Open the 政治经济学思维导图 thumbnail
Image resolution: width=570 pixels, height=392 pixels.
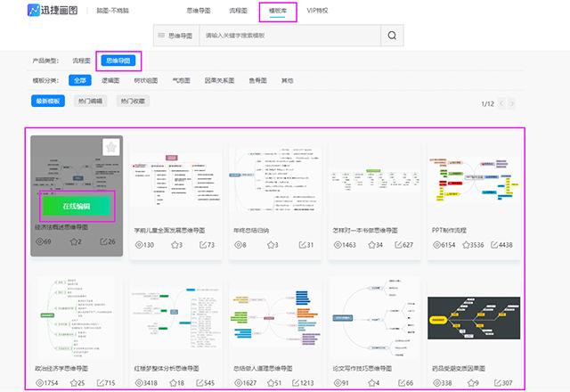[77, 318]
